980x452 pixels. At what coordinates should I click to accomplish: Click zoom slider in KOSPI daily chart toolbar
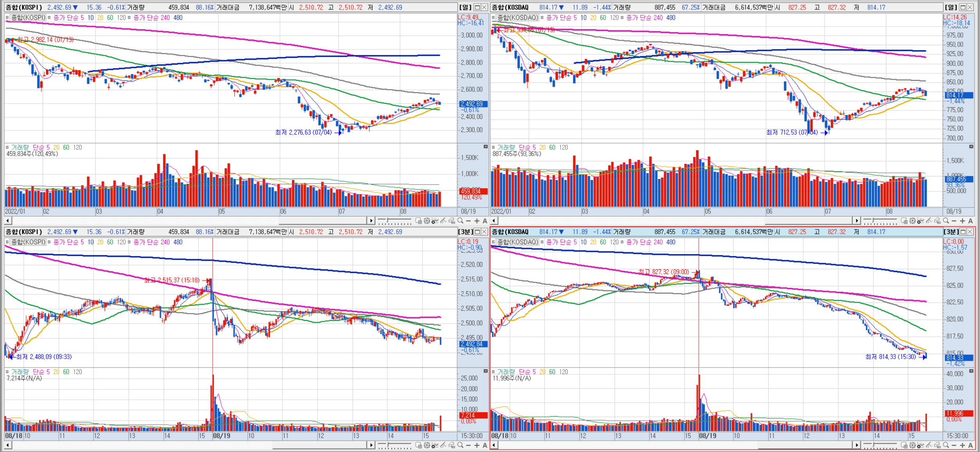(x=395, y=221)
